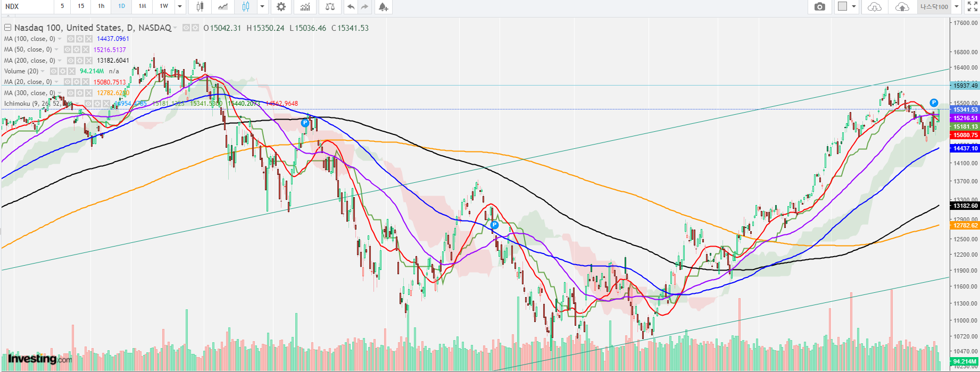980x372 pixels.
Task: Remove the Volume (20) indicator
Action: [x=72, y=71]
